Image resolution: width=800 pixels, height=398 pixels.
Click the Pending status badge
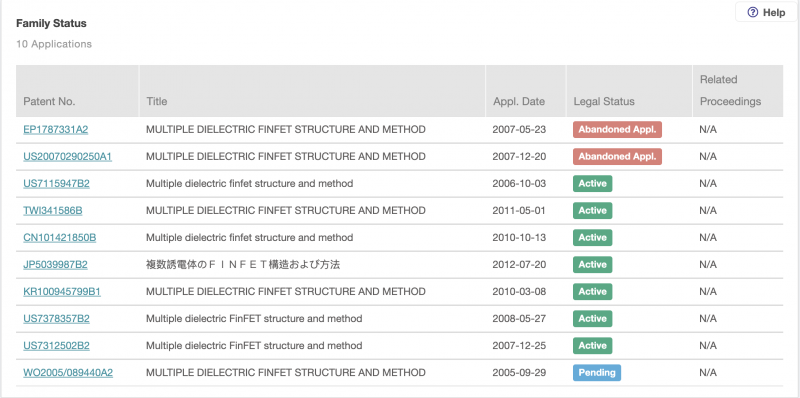click(596, 373)
